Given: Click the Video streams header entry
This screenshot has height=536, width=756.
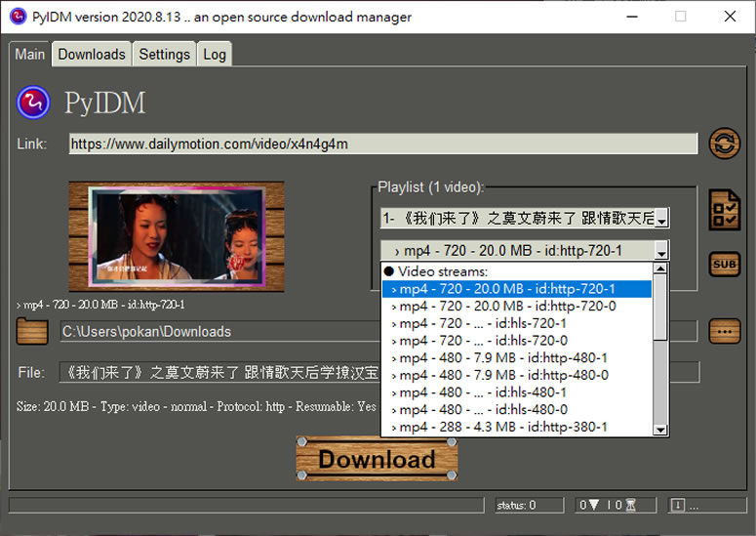Looking at the screenshot, I should 517,271.
